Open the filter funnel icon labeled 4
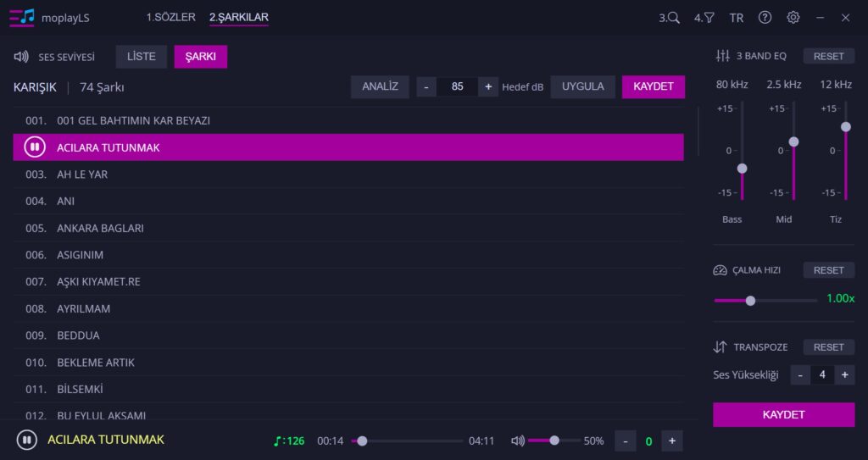Viewport: 868px width, 460px height. [x=704, y=18]
